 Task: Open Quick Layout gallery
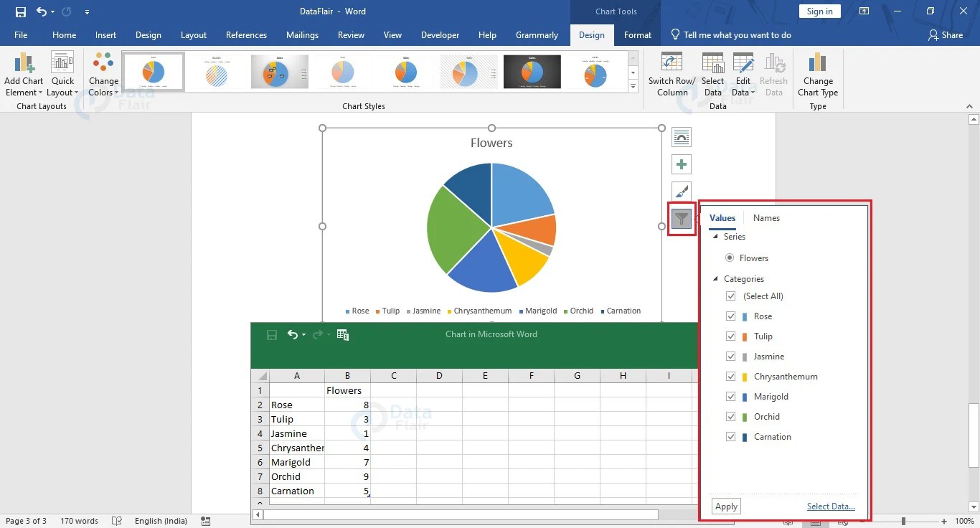click(62, 75)
